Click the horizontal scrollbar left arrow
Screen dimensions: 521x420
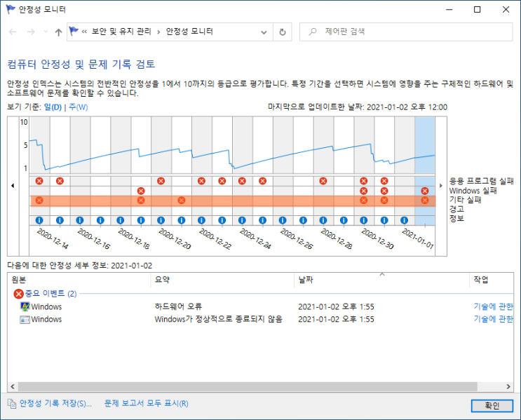pos(13,386)
